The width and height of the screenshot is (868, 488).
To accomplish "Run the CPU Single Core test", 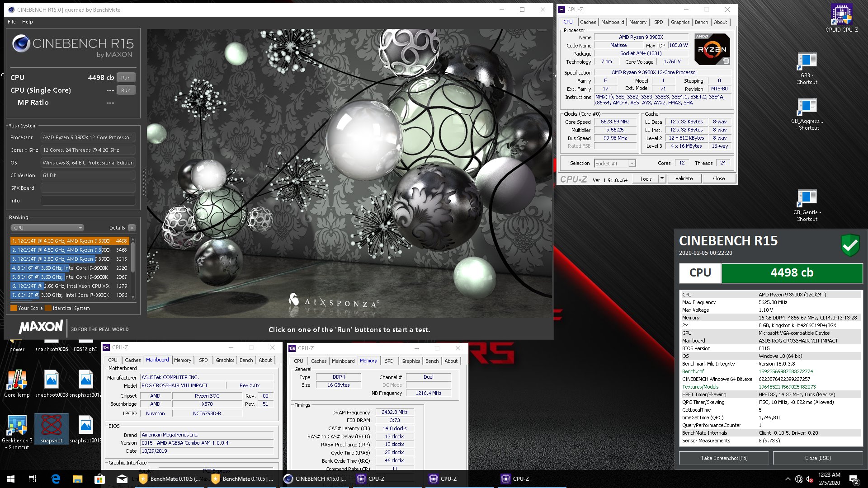I will coord(126,90).
